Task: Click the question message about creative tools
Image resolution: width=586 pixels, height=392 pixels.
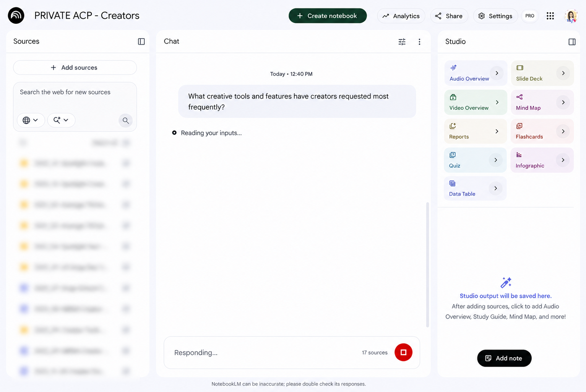Action: (297, 102)
